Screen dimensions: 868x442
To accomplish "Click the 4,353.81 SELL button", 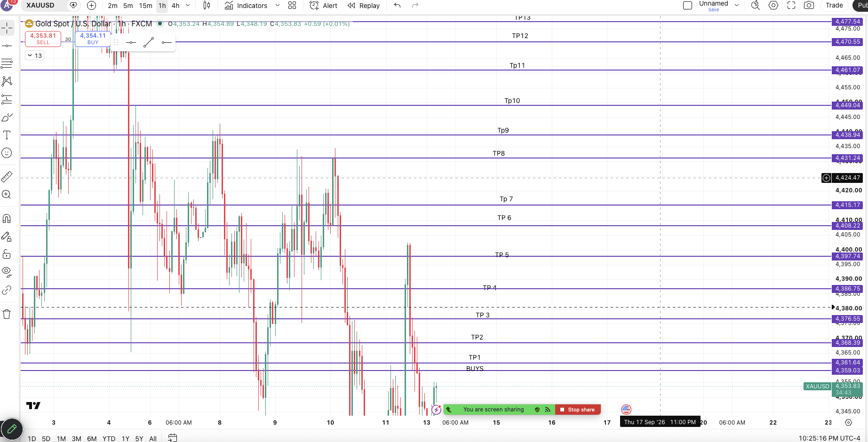I will tap(43, 39).
